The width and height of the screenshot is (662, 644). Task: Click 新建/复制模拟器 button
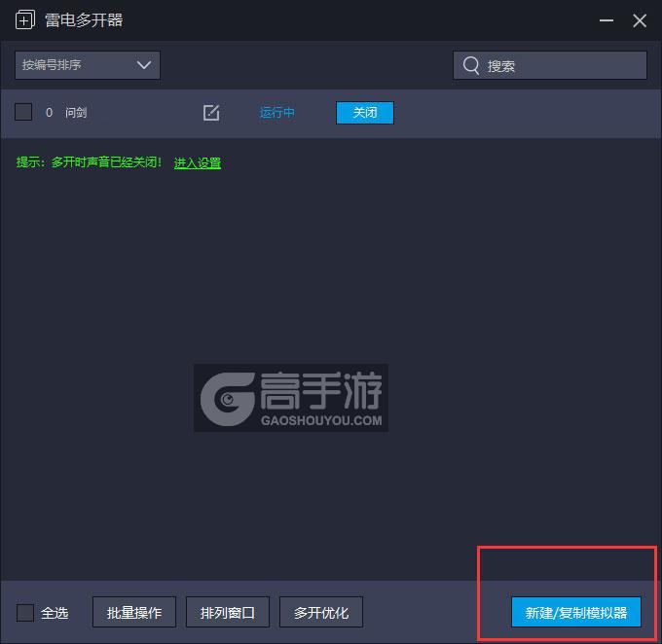click(576, 612)
